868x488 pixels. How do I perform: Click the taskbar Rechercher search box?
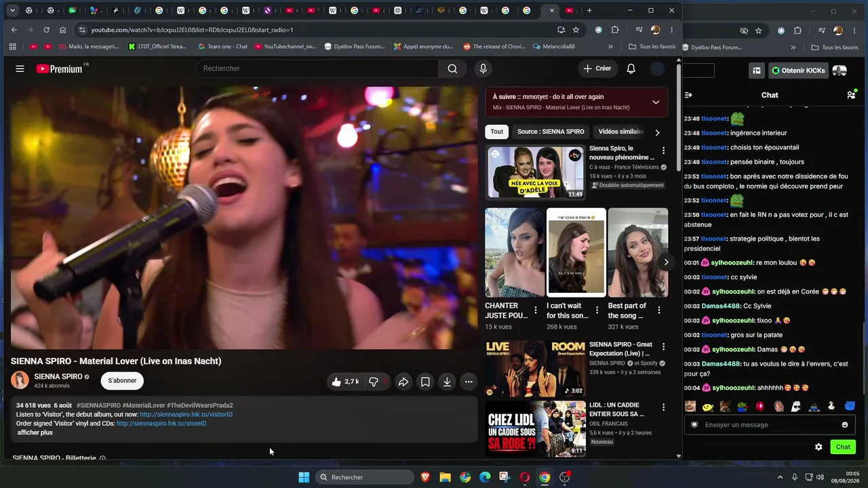pos(366,477)
